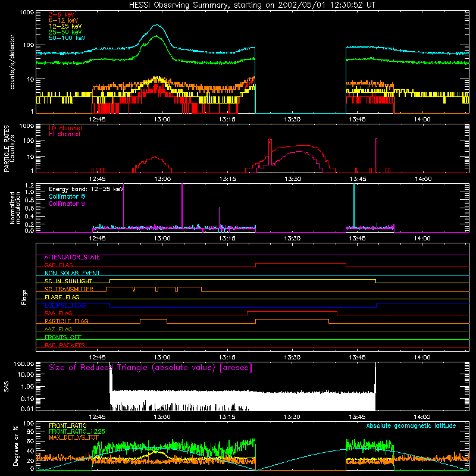Click the AAZ_FLAG label
476x476 pixels.
(58, 329)
